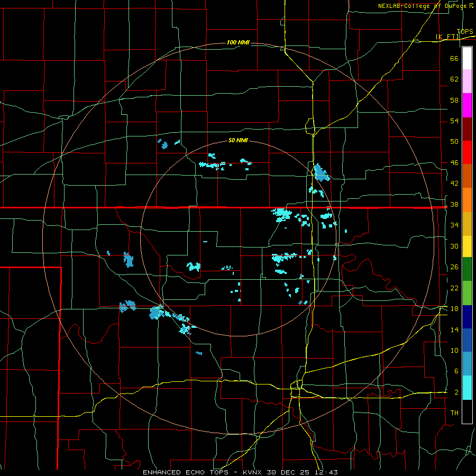The image size is (476, 476).
Task: Select the dark green legend color band
Action: pyautogui.click(x=467, y=269)
